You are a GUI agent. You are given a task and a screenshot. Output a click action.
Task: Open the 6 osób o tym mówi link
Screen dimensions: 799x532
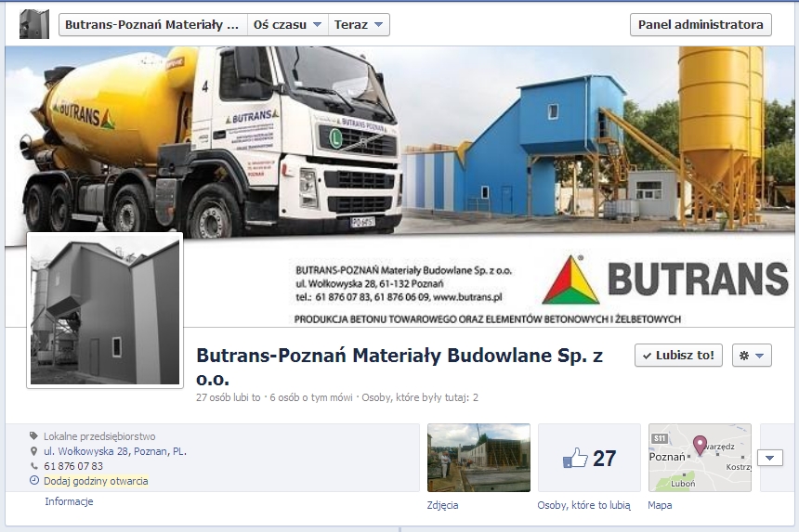coord(311,397)
